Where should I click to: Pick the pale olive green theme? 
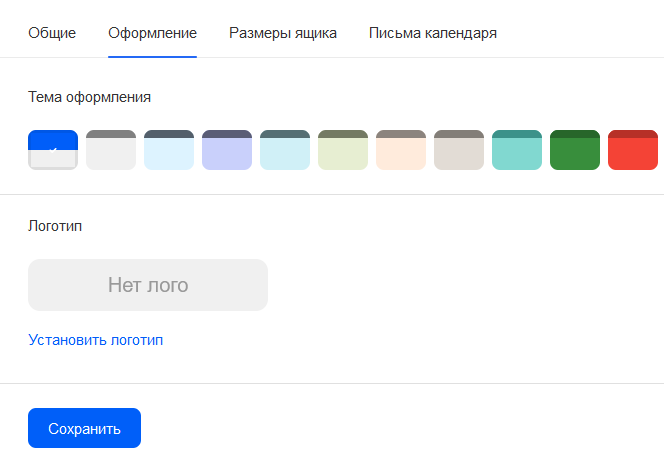pyautogui.click(x=343, y=150)
